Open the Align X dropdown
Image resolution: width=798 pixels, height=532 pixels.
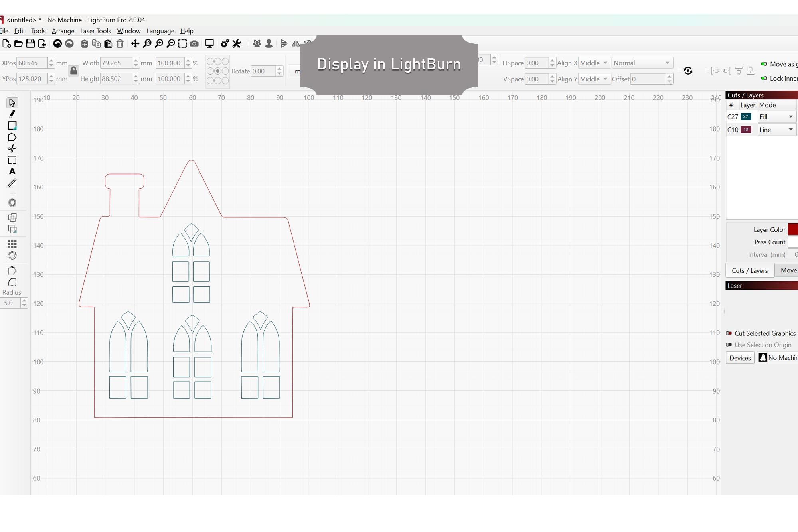594,63
